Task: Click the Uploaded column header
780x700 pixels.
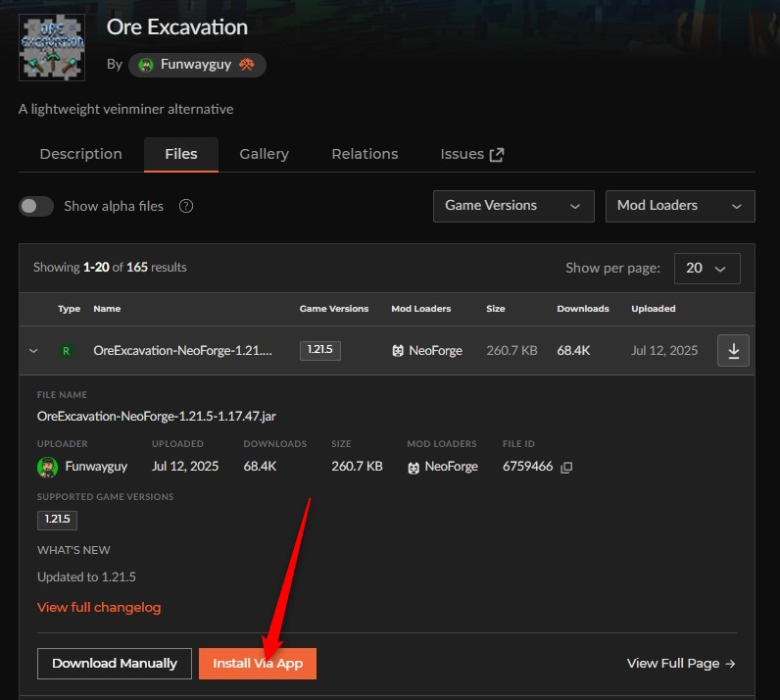Action: pos(654,309)
